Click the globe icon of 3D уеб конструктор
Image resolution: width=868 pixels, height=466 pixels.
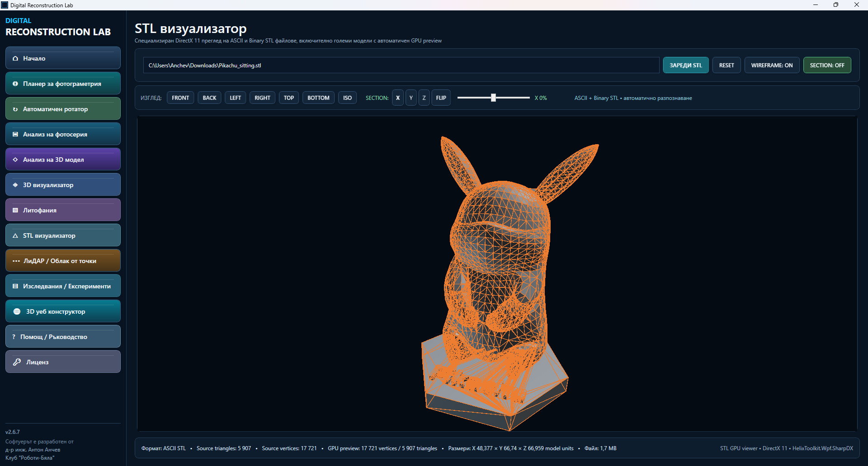click(x=17, y=311)
